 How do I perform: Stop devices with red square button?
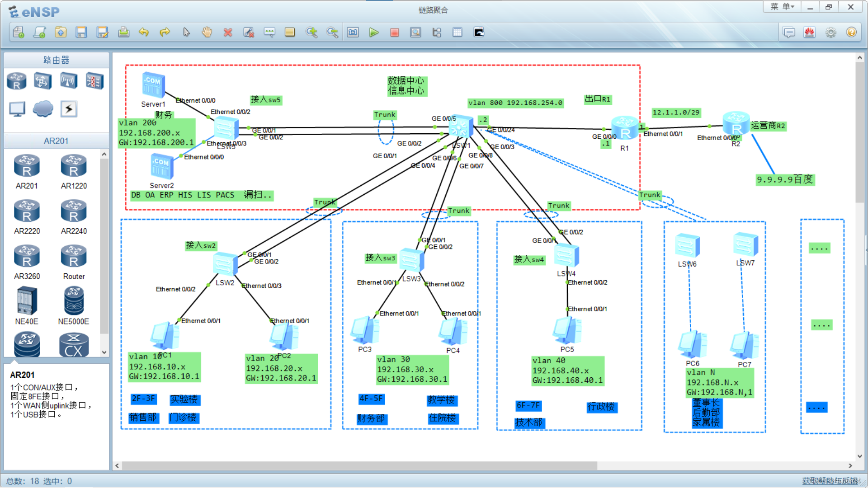[394, 32]
